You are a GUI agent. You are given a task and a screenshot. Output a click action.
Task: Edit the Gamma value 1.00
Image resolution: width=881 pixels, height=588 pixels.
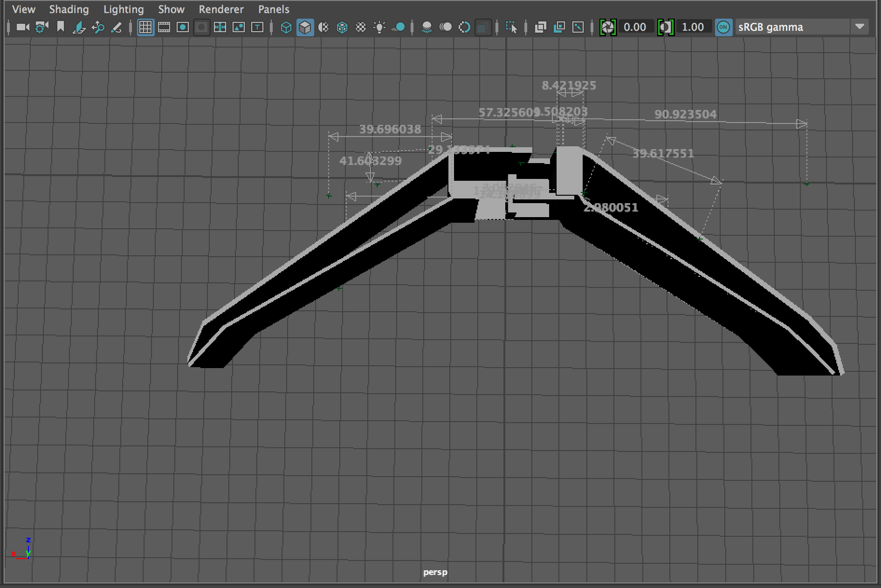(x=693, y=27)
